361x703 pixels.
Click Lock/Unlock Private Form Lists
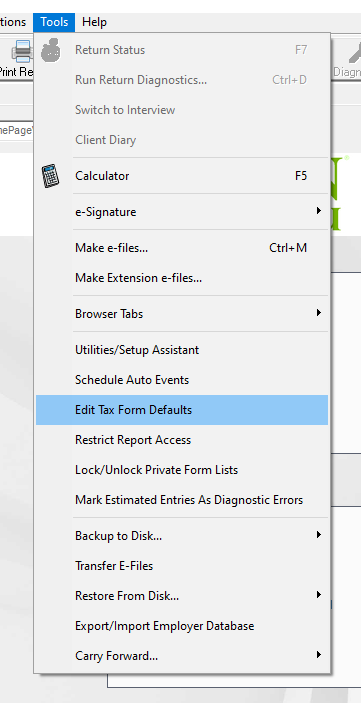(182, 470)
